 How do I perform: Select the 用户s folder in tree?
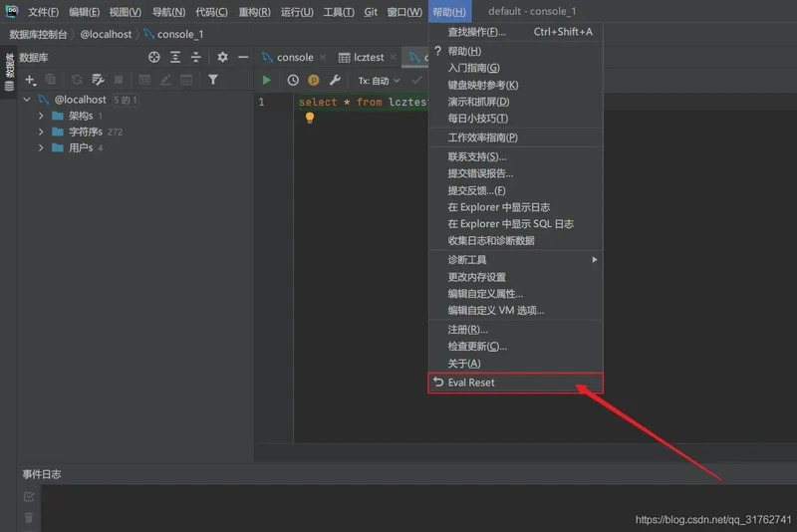(80, 148)
